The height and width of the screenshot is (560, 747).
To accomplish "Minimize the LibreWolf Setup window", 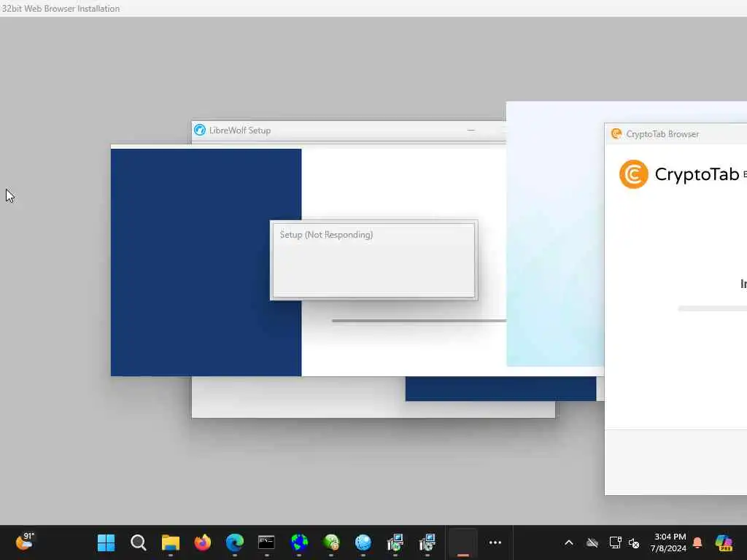I will (471, 130).
